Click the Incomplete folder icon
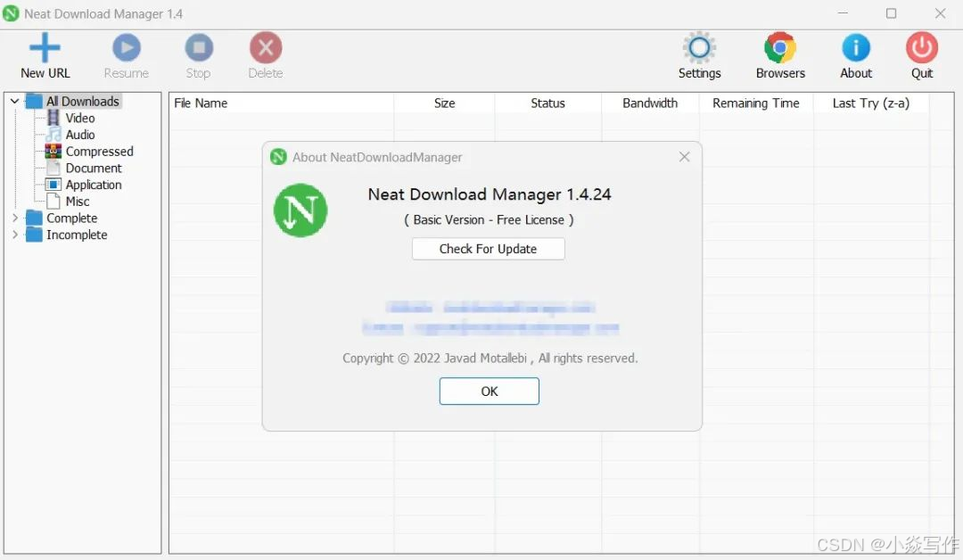The width and height of the screenshot is (963, 560). (x=34, y=235)
